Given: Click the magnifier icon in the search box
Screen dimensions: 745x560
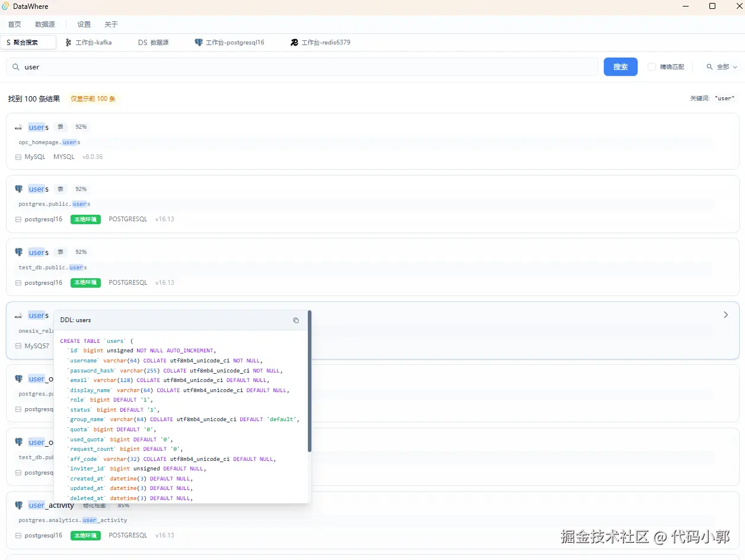Looking at the screenshot, I should [16, 67].
